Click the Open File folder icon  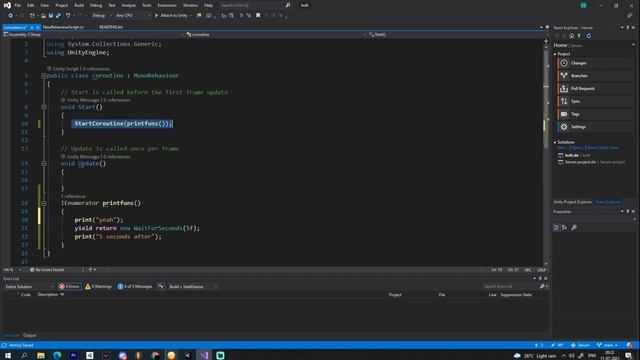(x=43, y=16)
